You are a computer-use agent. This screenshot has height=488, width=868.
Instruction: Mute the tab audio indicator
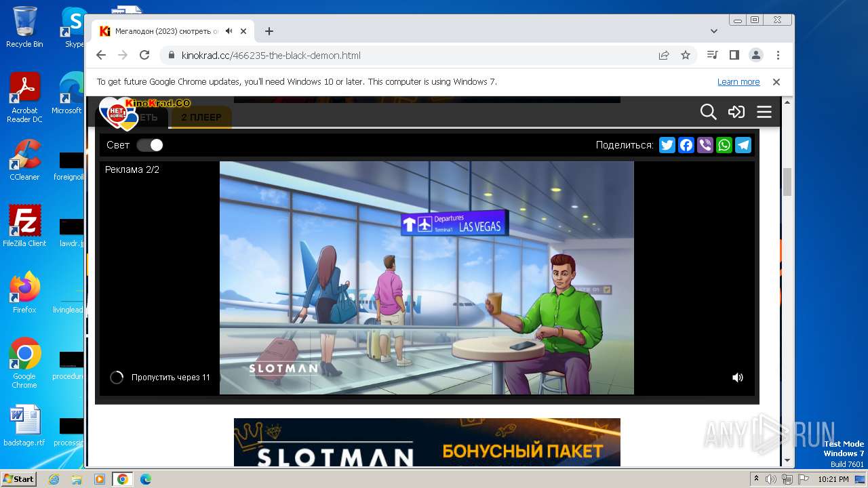(229, 31)
